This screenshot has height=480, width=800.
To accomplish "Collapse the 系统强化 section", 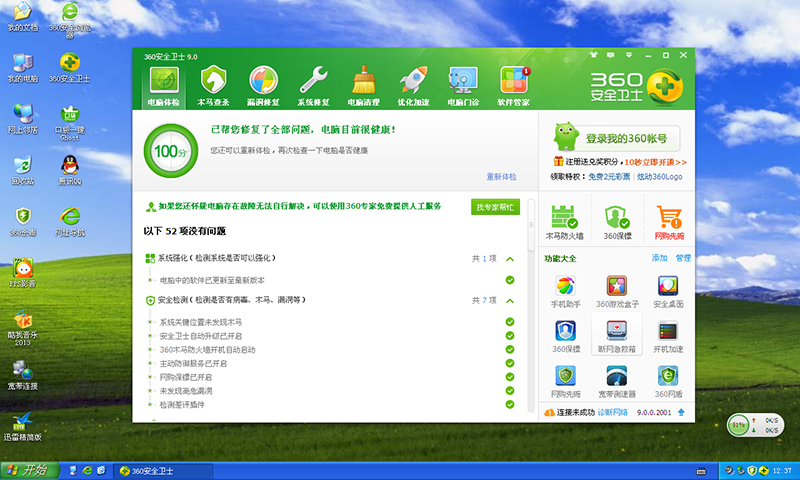I will tap(510, 259).
